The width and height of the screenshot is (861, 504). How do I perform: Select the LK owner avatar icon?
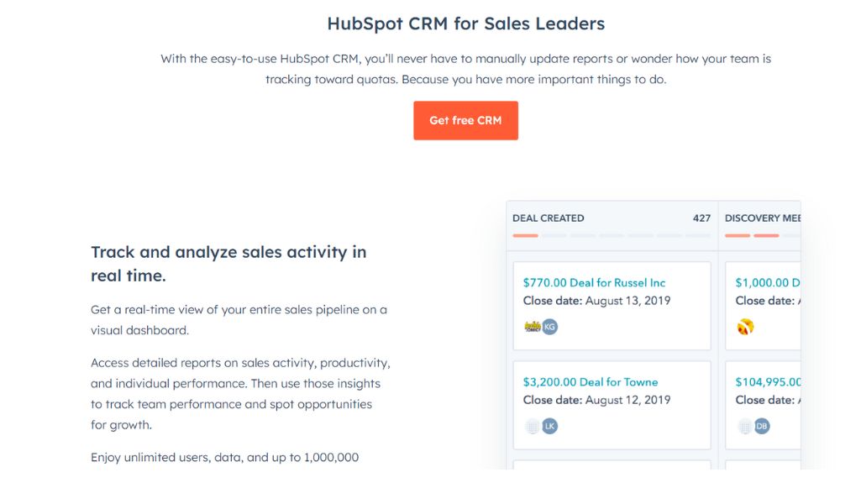[x=549, y=426]
